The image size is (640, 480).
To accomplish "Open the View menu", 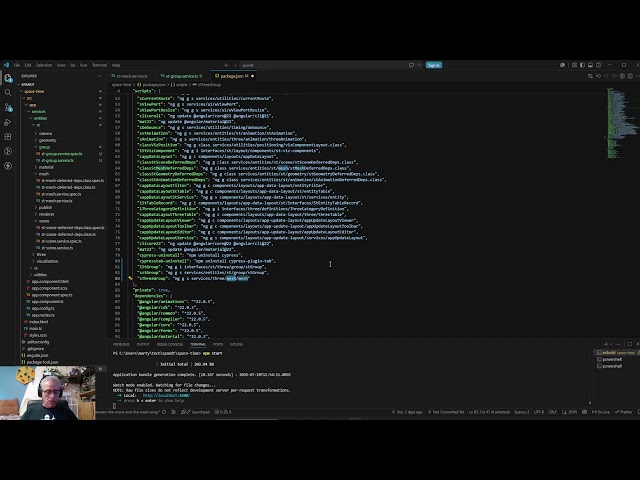I will [x=61, y=65].
